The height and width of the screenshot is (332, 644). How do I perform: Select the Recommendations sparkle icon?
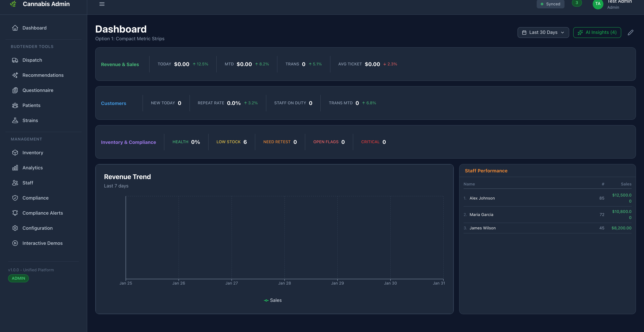[15, 75]
